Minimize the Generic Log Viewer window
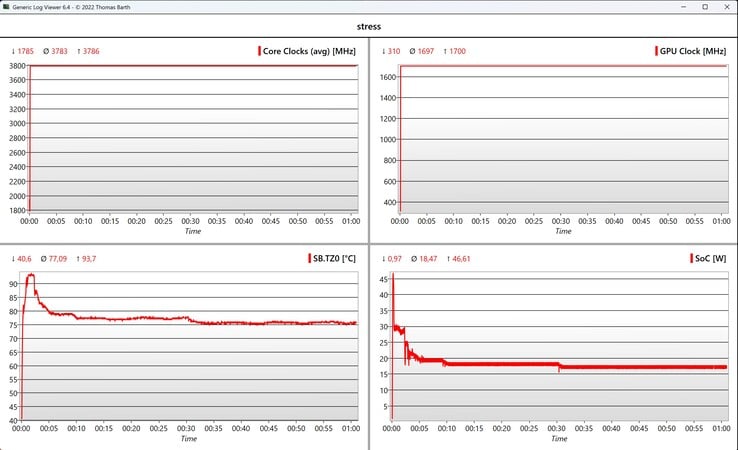Screen dimensions: 738x450 (x=683, y=7)
